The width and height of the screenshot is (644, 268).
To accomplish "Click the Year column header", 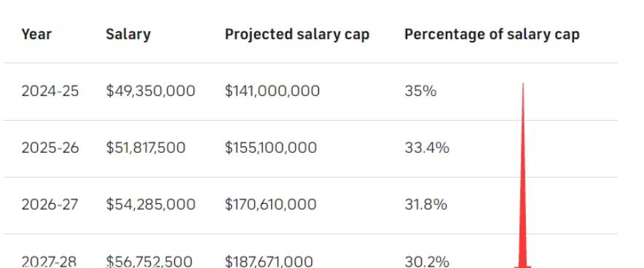I will (x=36, y=34).
